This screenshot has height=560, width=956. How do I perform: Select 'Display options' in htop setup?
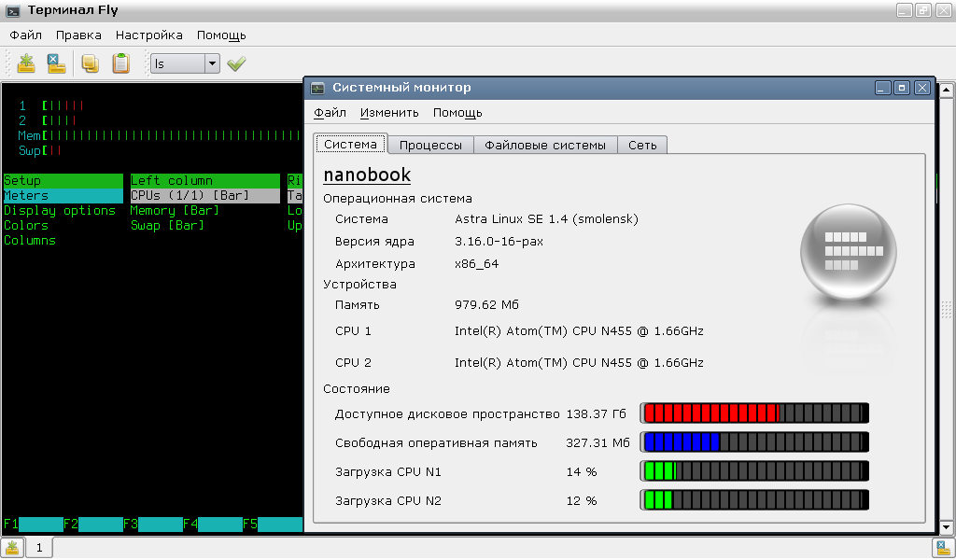[60, 211]
